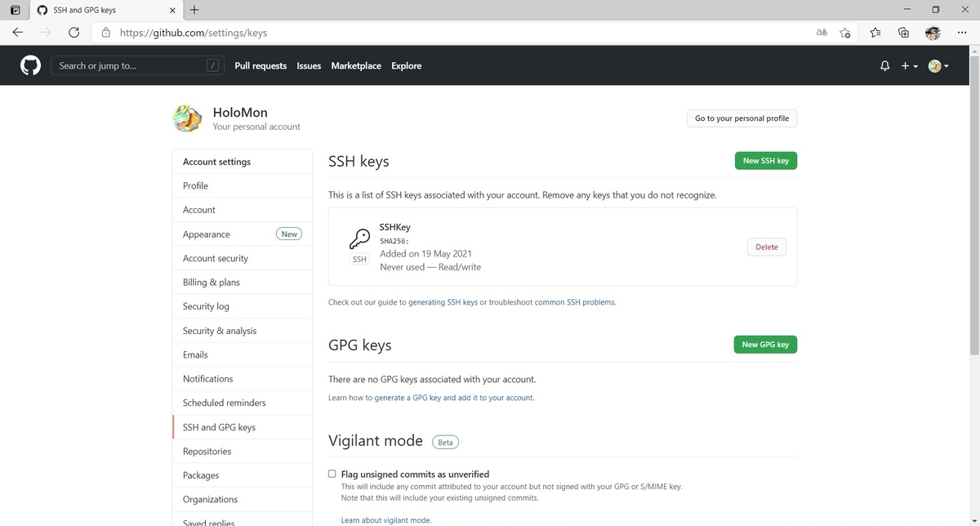Click the site lock icon in address bar
The width and height of the screenshot is (980, 526).
point(105,33)
